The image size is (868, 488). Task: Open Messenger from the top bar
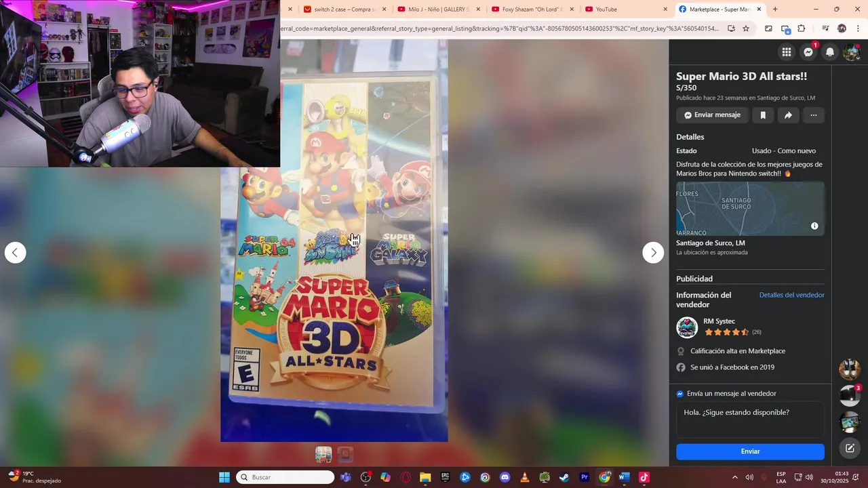[808, 52]
